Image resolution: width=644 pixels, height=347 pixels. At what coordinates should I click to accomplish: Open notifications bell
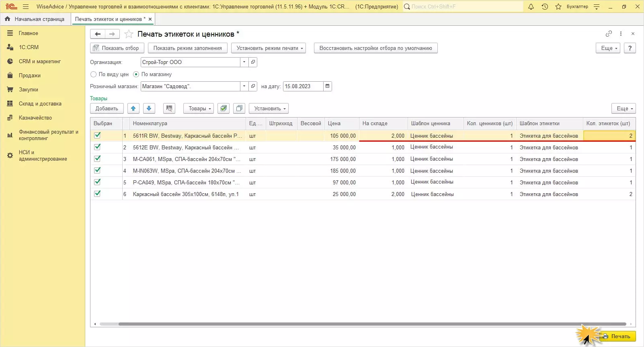(531, 6)
